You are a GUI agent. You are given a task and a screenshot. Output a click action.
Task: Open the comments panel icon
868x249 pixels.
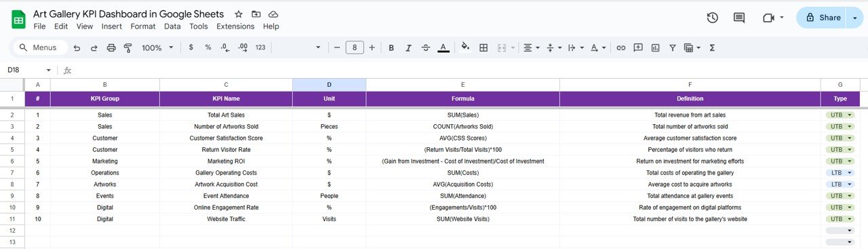[739, 18]
